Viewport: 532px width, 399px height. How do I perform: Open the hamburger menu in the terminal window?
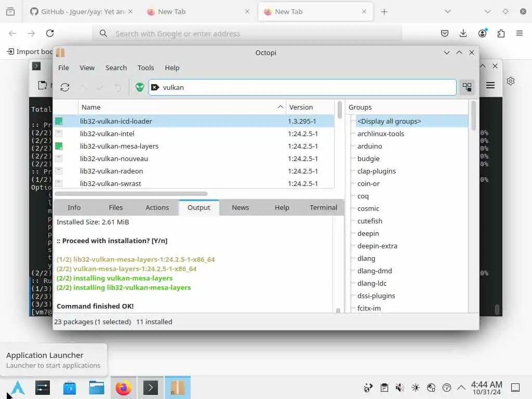click(x=490, y=85)
